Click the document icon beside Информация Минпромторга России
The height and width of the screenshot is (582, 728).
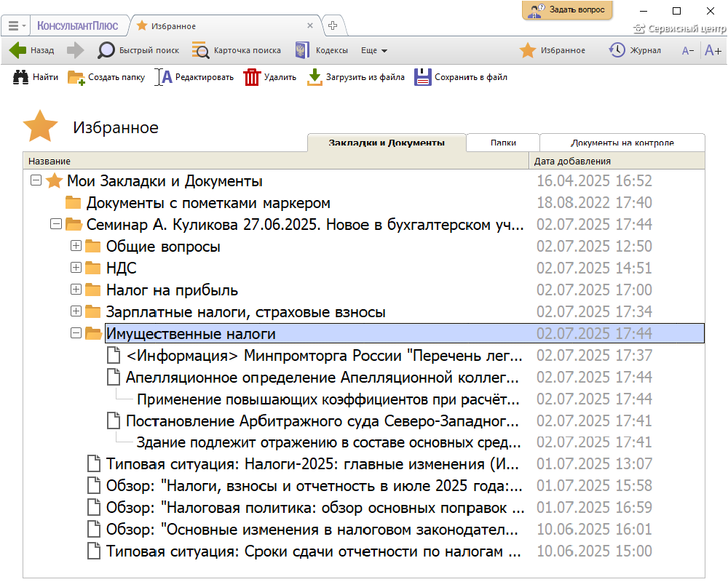[114, 356]
